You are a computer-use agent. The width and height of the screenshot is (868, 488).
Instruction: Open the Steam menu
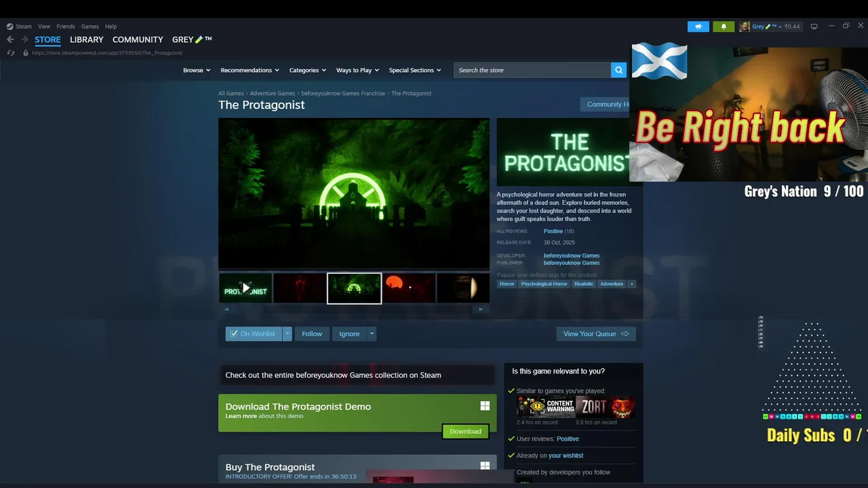tap(24, 26)
